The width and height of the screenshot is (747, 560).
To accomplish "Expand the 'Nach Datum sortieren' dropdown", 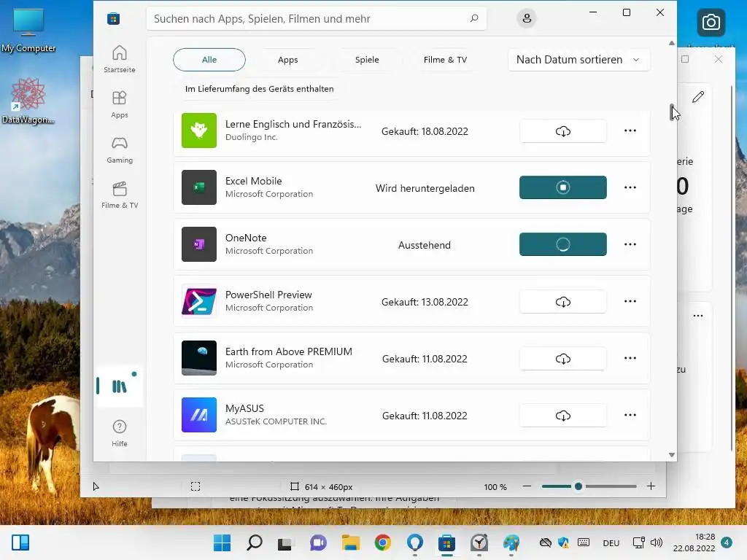I will [x=578, y=60].
